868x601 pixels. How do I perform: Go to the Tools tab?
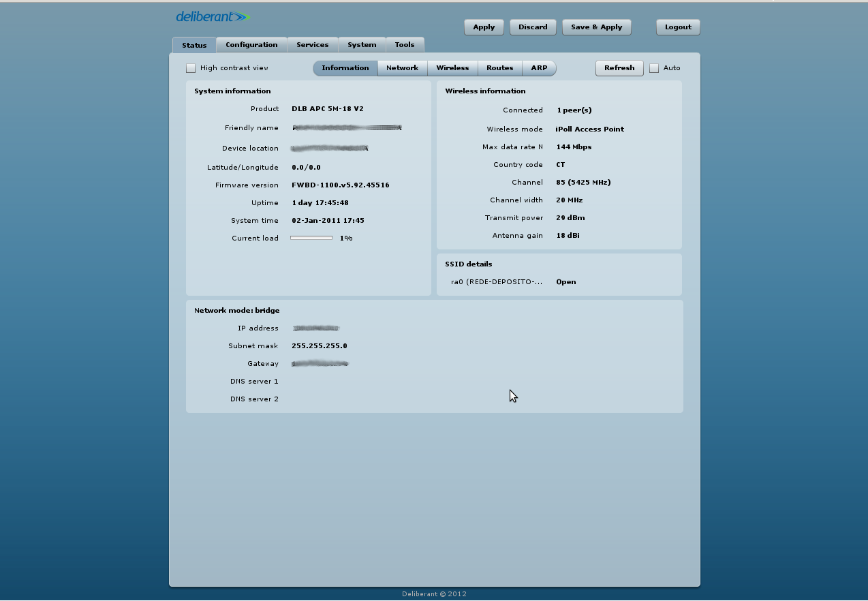405,45
